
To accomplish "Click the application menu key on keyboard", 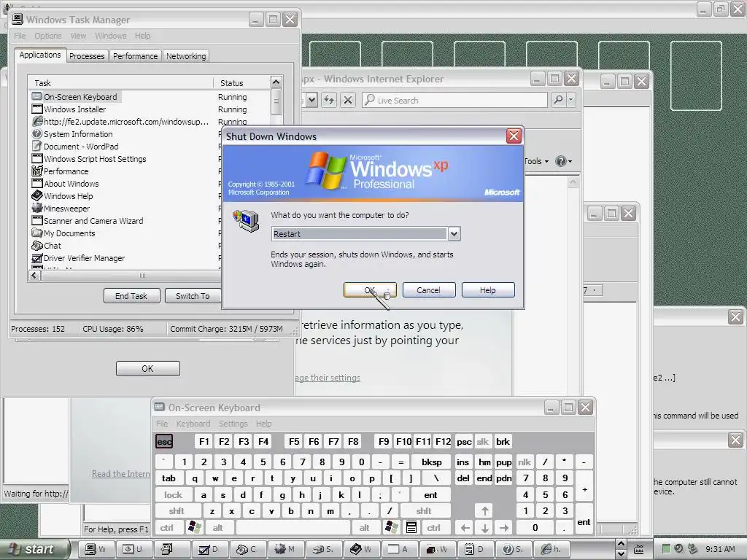I will (411, 527).
